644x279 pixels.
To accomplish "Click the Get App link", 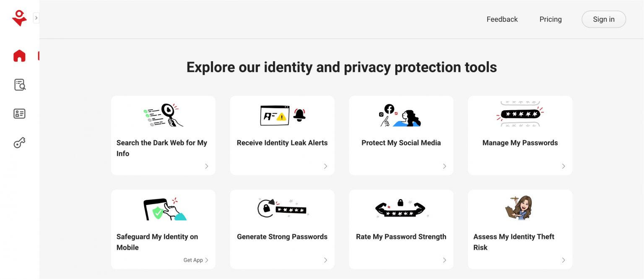I will [x=196, y=260].
